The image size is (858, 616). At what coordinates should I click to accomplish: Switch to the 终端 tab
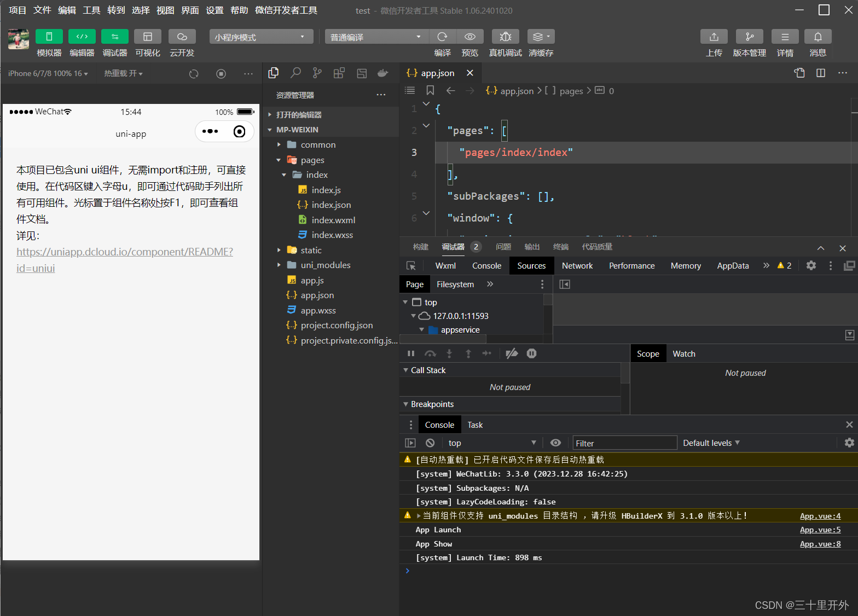coord(561,247)
